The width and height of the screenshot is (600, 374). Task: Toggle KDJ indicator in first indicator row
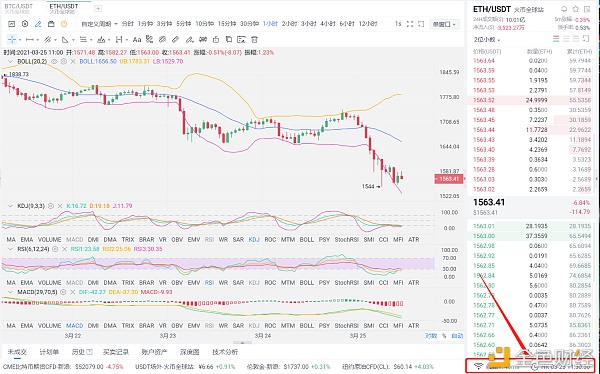click(254, 240)
